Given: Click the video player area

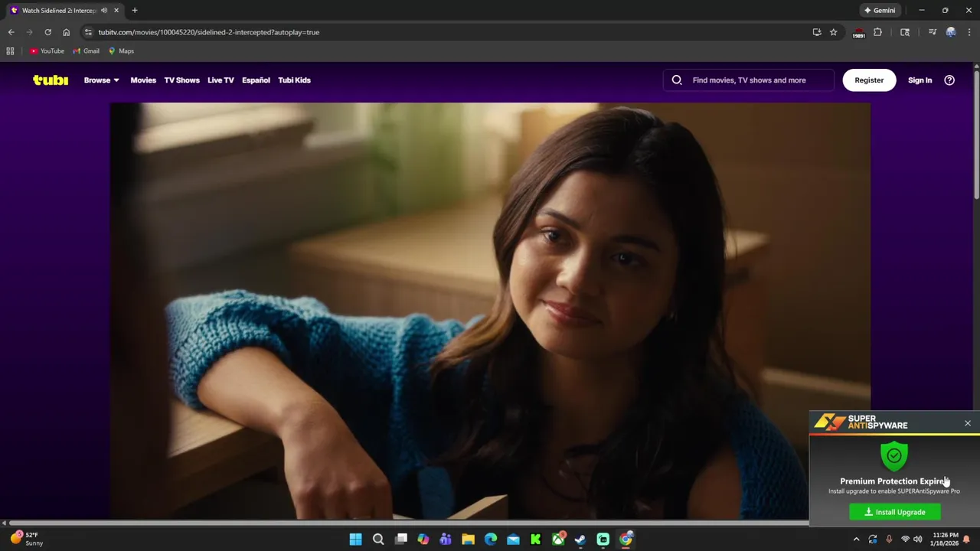Looking at the screenshot, I should (x=490, y=311).
